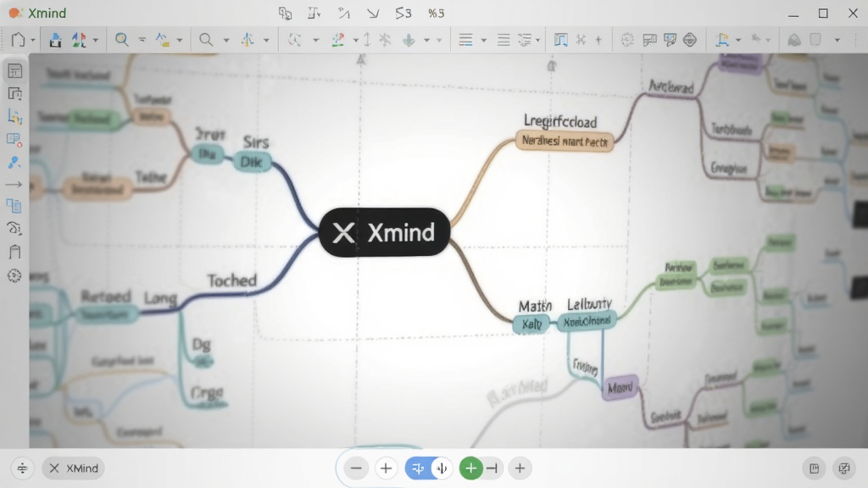
Task: Select the teal 'Dik' topic node
Action: click(x=252, y=162)
